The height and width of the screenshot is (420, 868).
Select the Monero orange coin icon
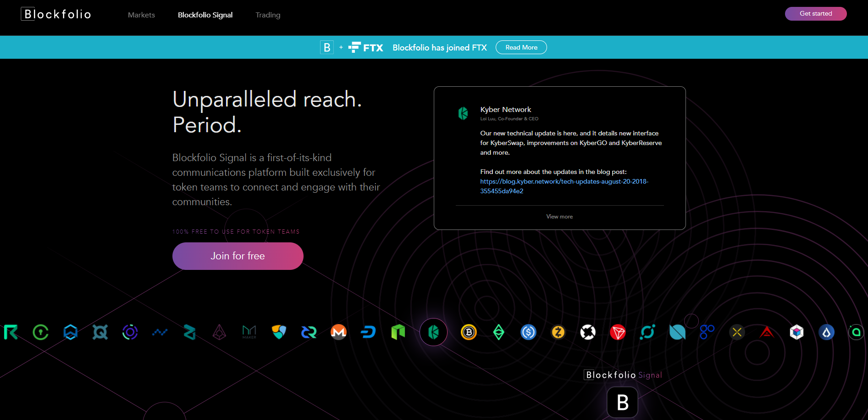pyautogui.click(x=339, y=332)
